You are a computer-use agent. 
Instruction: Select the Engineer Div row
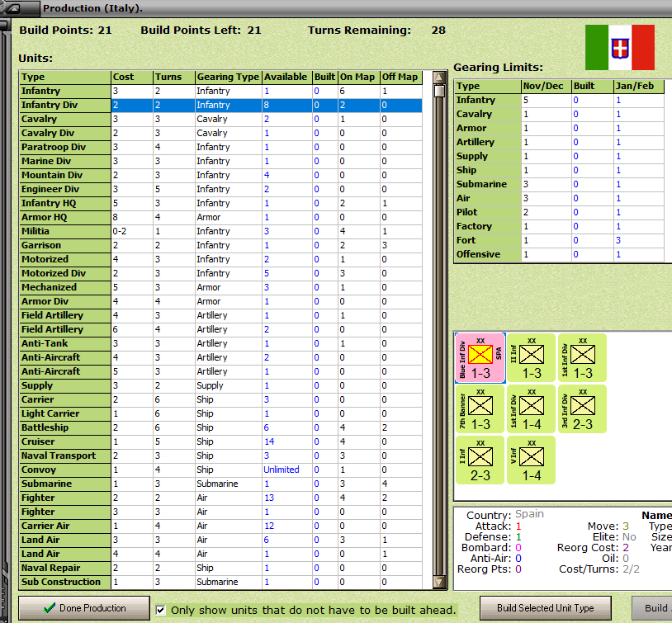(221, 189)
